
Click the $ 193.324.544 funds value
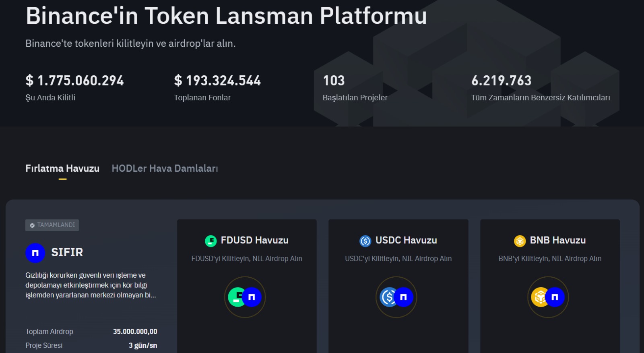(217, 81)
